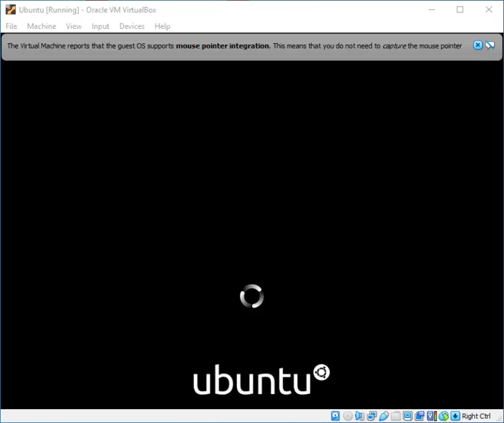Screen dimensions: 504x423
Task: Click the virtualization CPU status icon
Action: pyautogui.click(x=432, y=416)
